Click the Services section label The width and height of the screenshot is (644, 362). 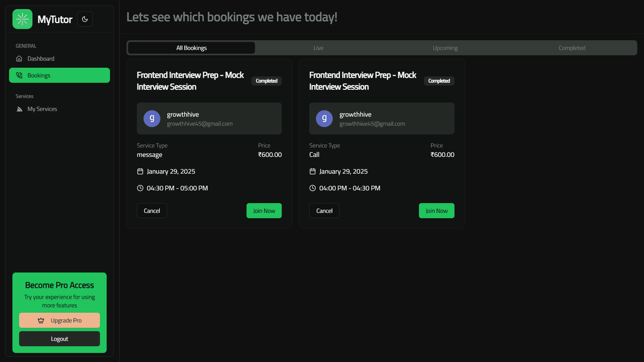pyautogui.click(x=24, y=96)
